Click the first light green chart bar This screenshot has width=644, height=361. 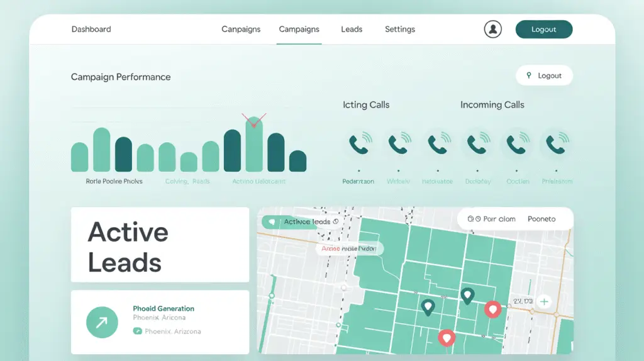pyautogui.click(x=80, y=157)
